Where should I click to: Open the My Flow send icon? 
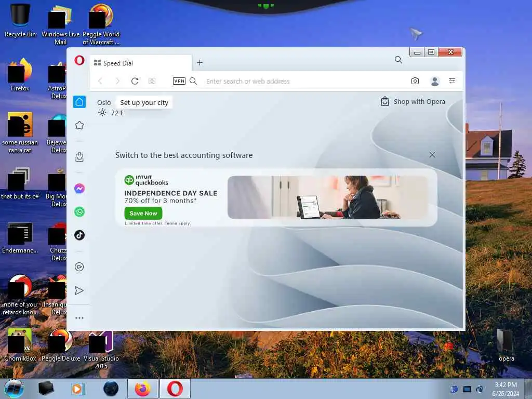pos(79,290)
